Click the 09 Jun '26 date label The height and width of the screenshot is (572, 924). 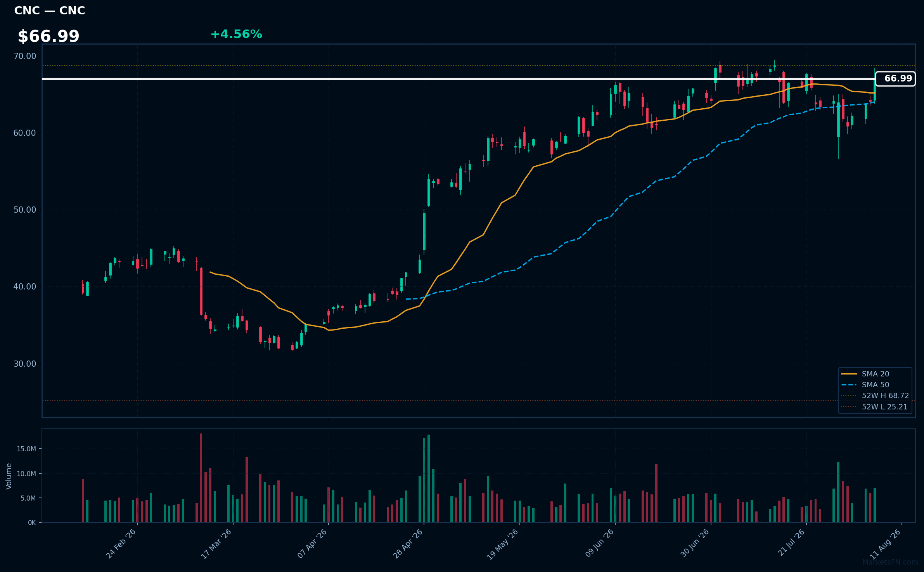(x=599, y=544)
